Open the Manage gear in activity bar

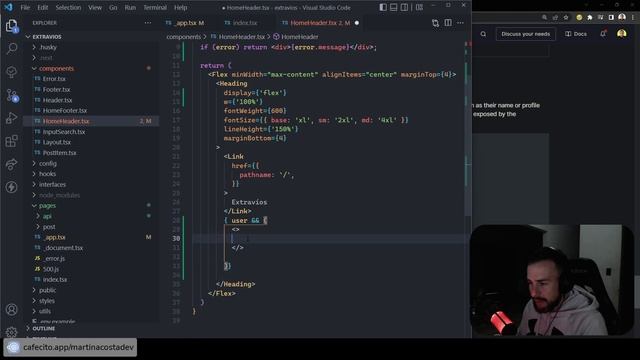(11, 332)
